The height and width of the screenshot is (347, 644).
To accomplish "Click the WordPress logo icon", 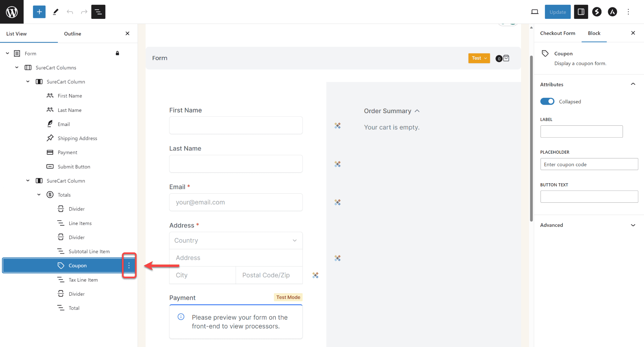I will 12,12.
